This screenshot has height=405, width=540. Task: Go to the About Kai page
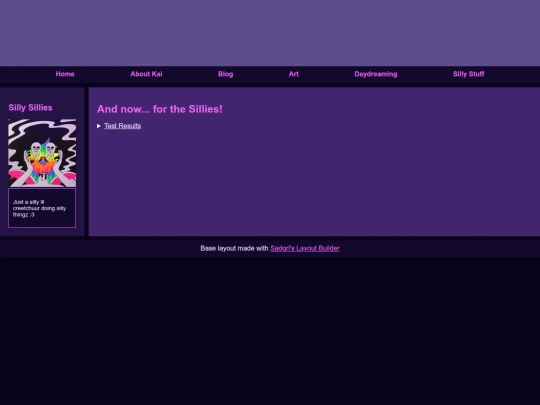tap(146, 74)
